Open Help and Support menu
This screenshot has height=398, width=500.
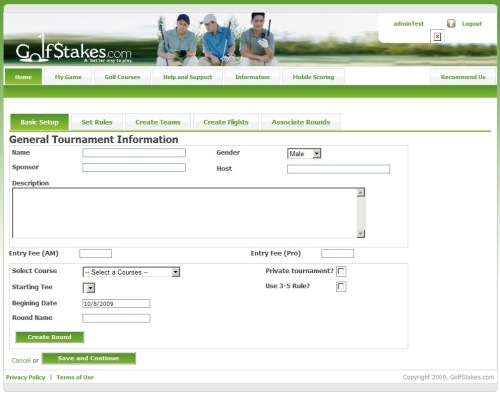187,77
